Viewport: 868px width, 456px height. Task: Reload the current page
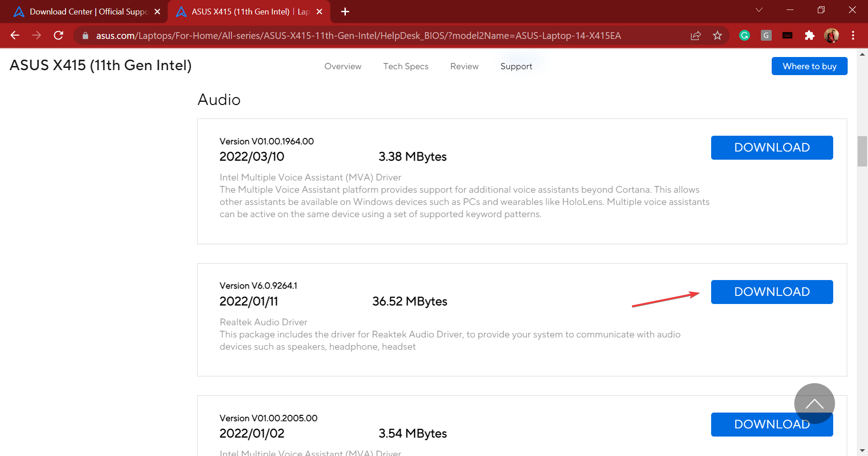coord(58,35)
